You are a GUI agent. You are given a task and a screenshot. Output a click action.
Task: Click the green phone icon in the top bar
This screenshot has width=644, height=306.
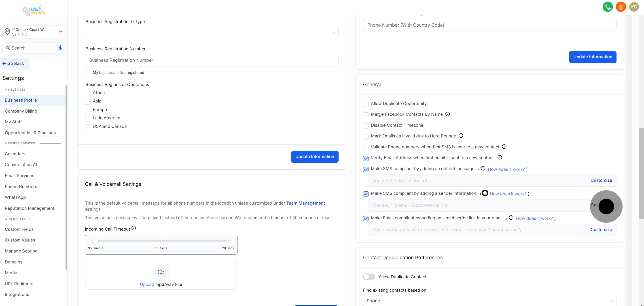pyautogui.click(x=608, y=6)
